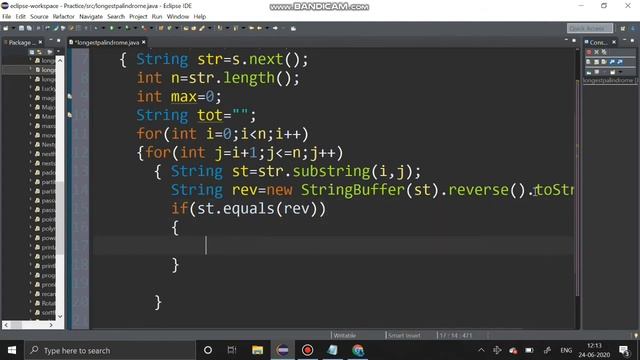640x360 pixels.
Task: Click the Save icon in toolbar
Action: tap(21, 28)
